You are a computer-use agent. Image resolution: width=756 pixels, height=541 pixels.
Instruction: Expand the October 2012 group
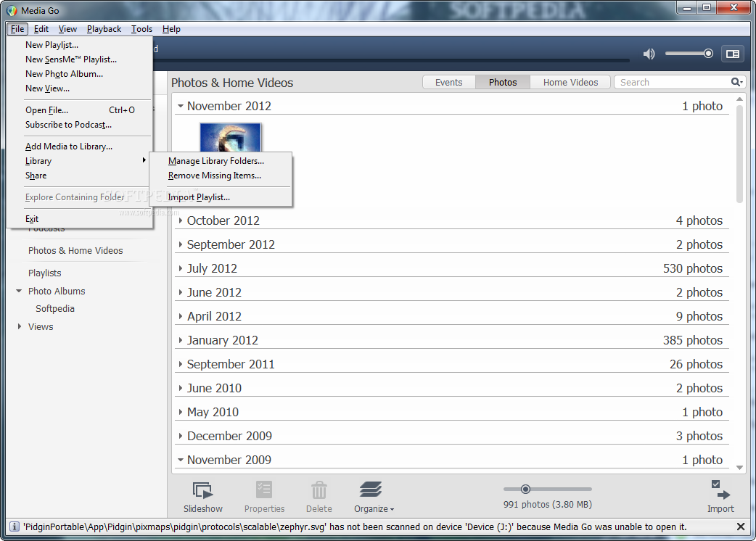point(181,220)
